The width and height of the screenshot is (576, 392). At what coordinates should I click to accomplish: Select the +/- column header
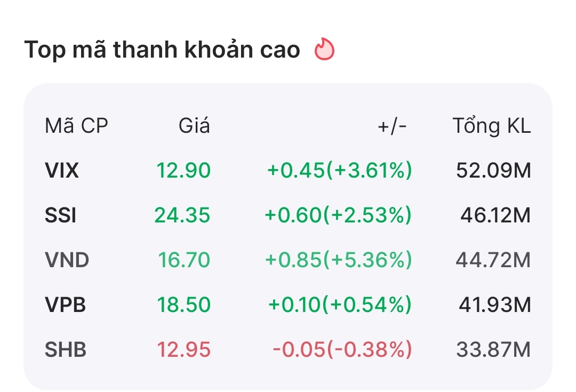[x=392, y=126]
